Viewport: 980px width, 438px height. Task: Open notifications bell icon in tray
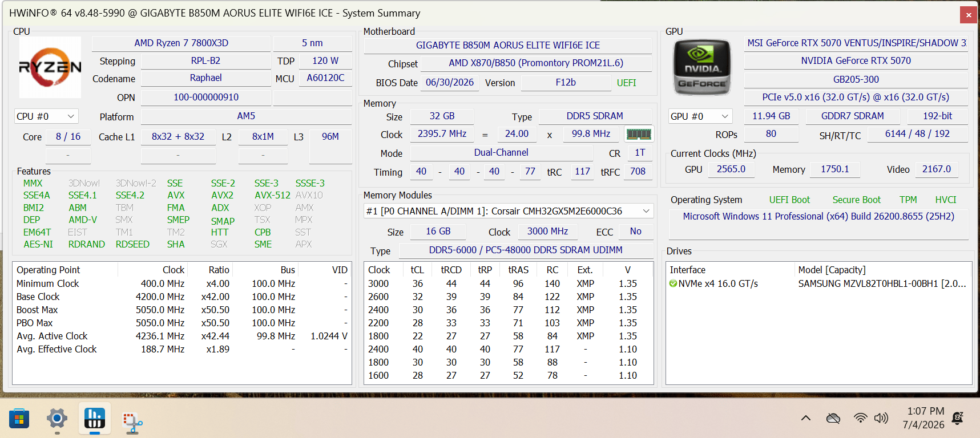958,418
